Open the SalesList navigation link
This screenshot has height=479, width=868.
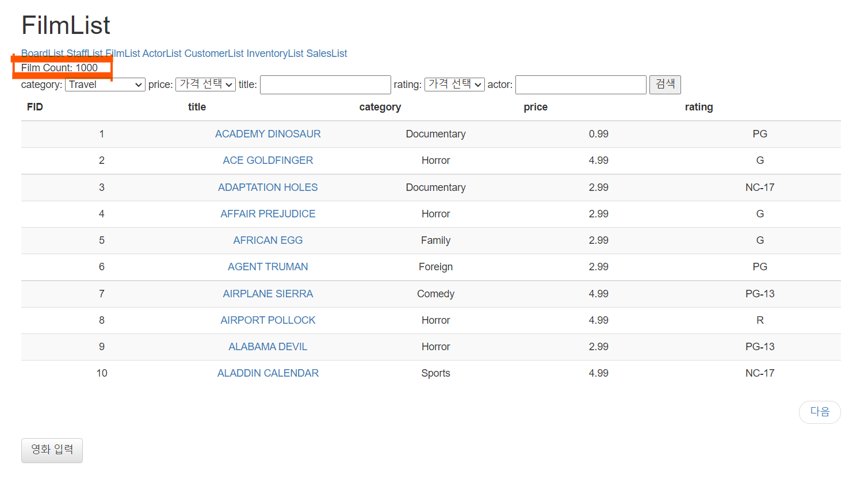click(x=327, y=53)
